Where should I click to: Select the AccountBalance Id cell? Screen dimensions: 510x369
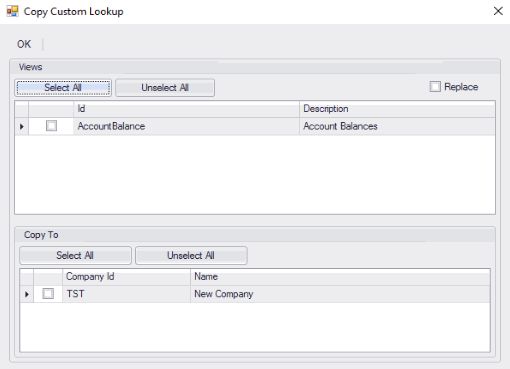[186, 126]
